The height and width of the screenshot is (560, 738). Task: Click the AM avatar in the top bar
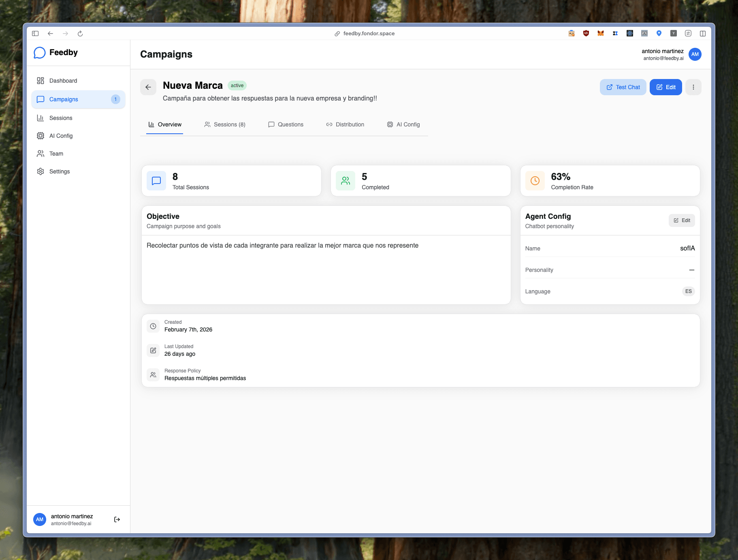coord(695,54)
